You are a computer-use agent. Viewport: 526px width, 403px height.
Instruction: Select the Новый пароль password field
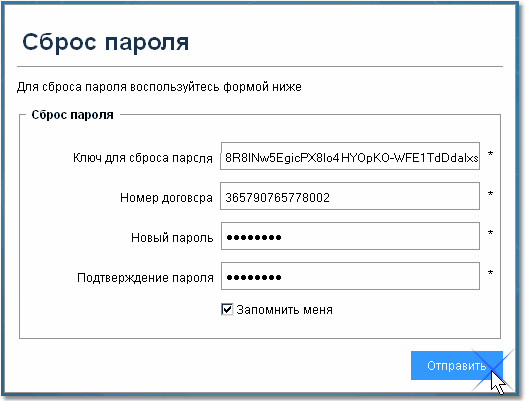(350, 236)
